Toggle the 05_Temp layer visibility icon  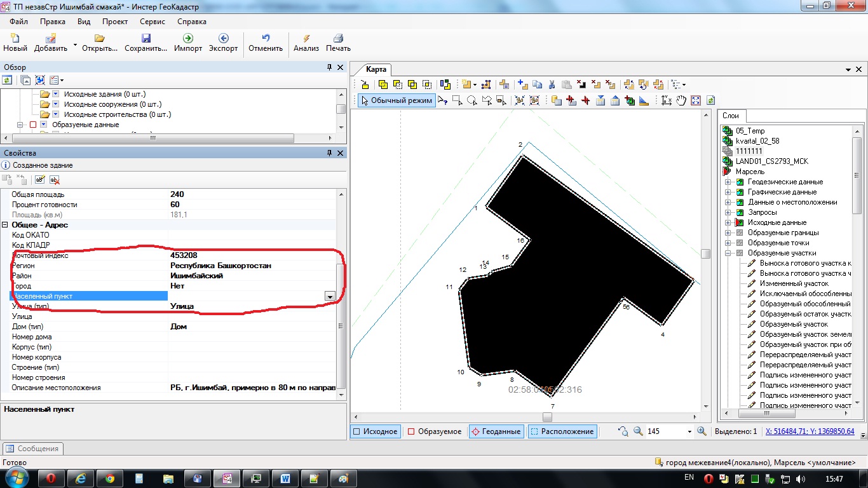pos(728,131)
